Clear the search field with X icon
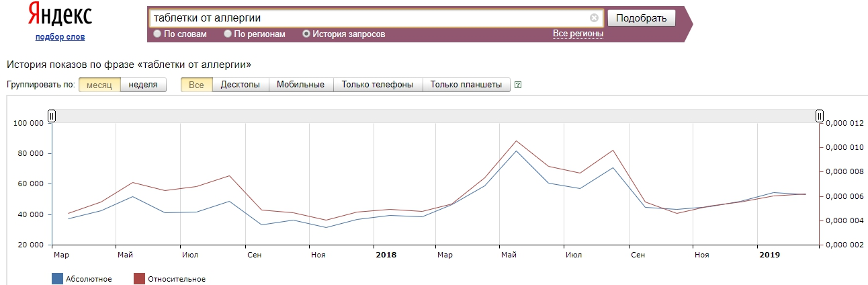 [594, 18]
